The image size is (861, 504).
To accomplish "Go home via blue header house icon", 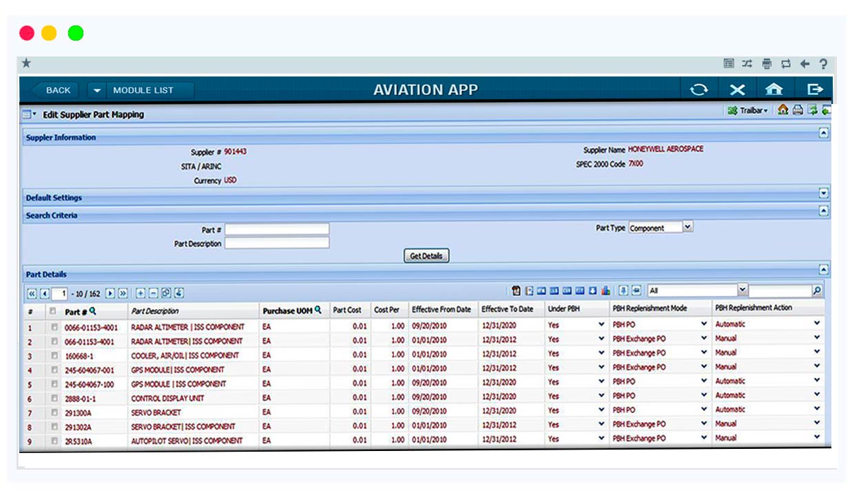I will pos(774,90).
